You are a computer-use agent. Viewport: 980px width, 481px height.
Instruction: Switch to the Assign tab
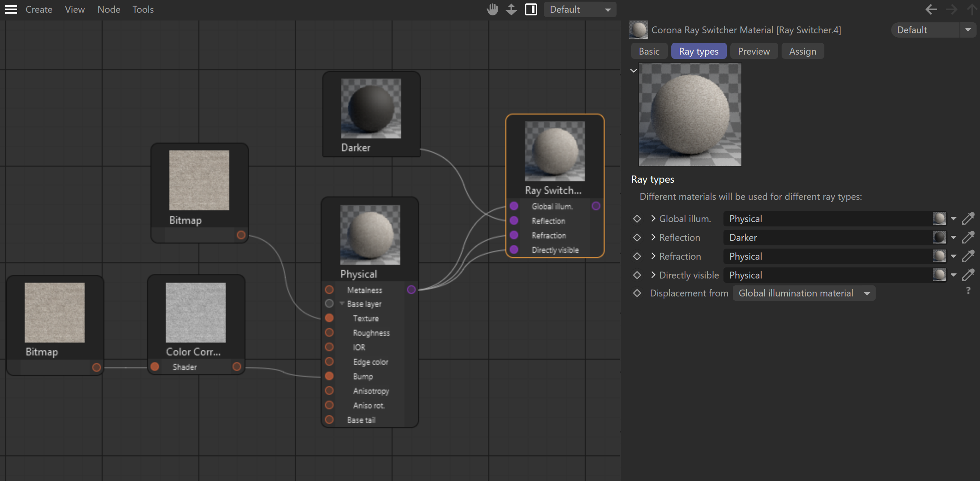[x=803, y=51]
